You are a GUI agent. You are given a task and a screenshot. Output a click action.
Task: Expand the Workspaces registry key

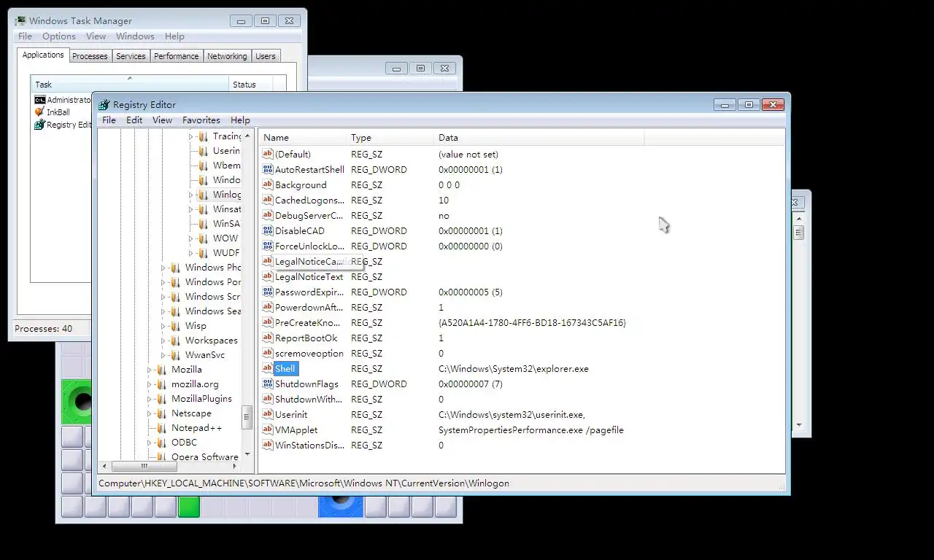163,341
